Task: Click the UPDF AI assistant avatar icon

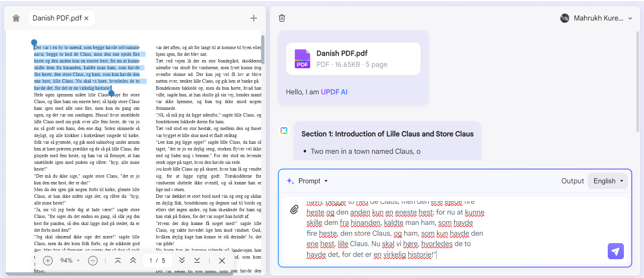Action: (x=284, y=131)
